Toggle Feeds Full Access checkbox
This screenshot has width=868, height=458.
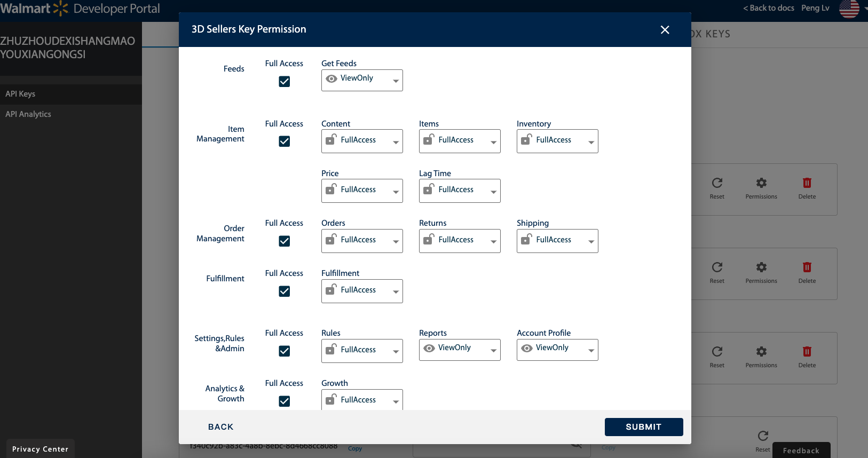(x=285, y=81)
